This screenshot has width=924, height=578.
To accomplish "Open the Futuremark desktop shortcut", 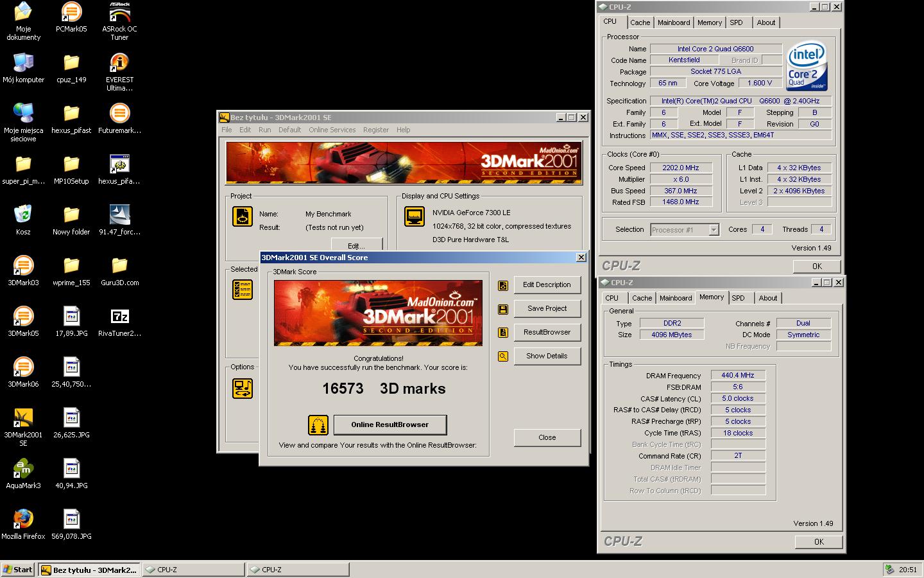I will (x=119, y=119).
